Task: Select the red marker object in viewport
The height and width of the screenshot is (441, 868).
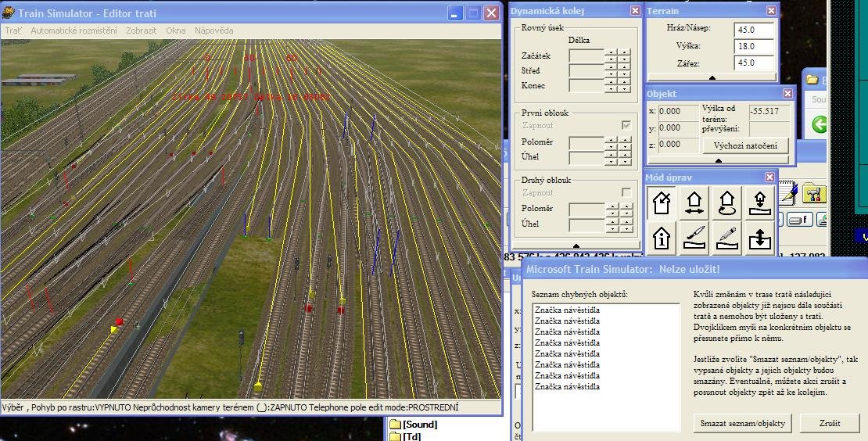Action: 118,322
